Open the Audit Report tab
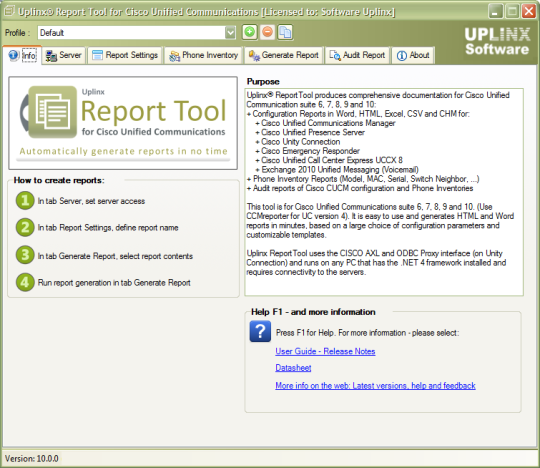 pos(357,55)
